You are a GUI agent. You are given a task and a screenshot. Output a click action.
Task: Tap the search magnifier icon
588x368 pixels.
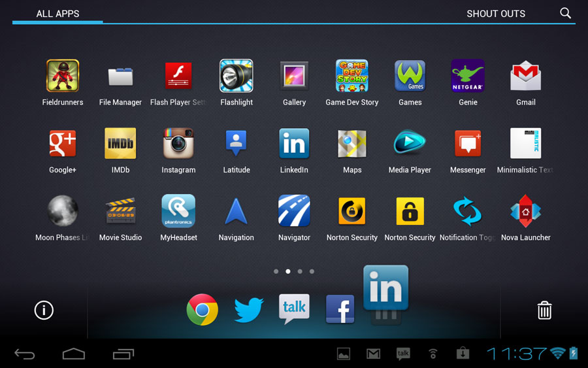(566, 14)
